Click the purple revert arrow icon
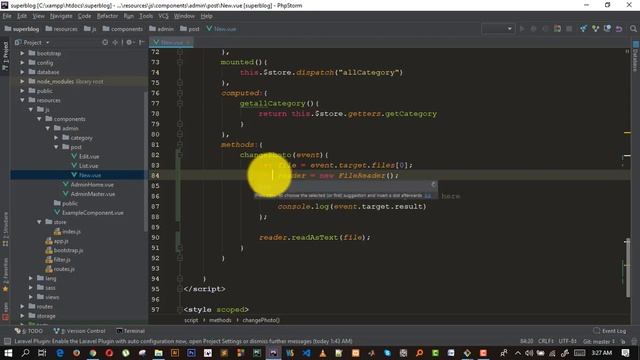This screenshot has width=640, height=360. 619,29
